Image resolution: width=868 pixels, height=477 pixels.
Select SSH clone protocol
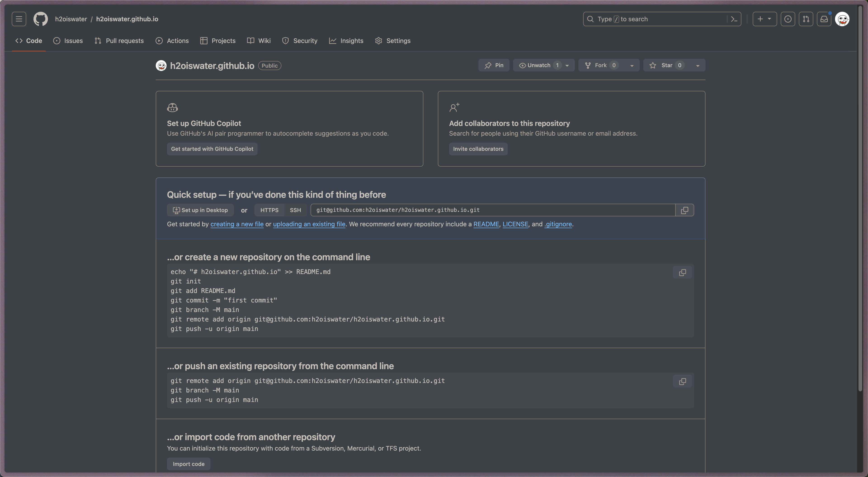(295, 210)
